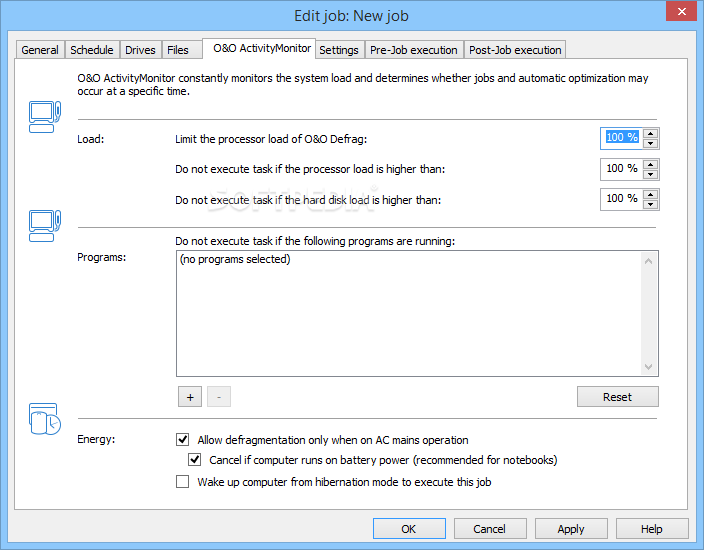The width and height of the screenshot is (704, 550).
Task: Focus the hard disk load threshold field
Action: [x=621, y=199]
